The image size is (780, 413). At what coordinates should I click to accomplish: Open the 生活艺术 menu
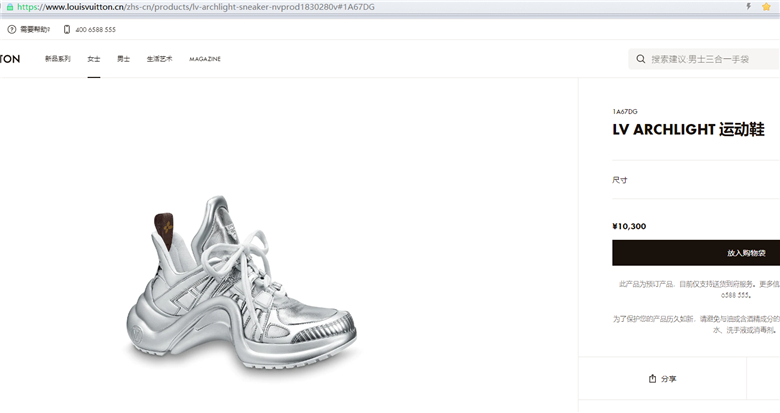(x=159, y=59)
